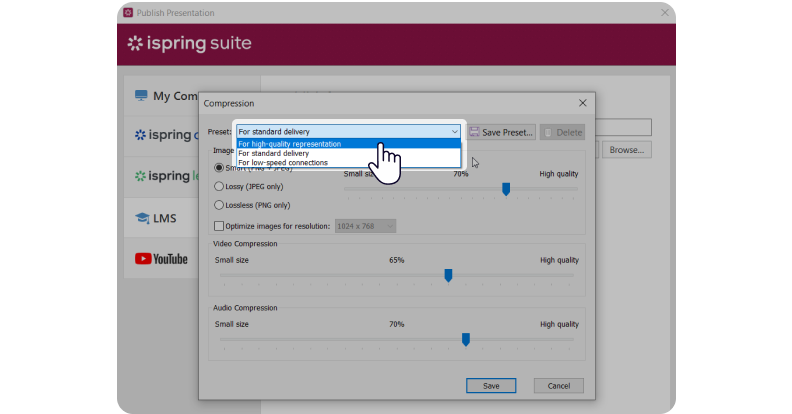This screenshot has width=792, height=414.
Task: Click the YouTube play logo icon
Action: [x=143, y=259]
